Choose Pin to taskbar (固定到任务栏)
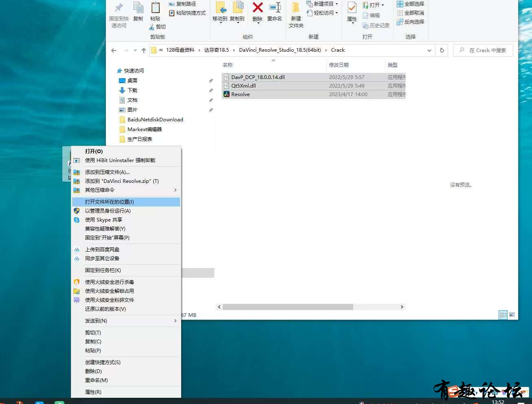532x404 pixels. (126, 270)
